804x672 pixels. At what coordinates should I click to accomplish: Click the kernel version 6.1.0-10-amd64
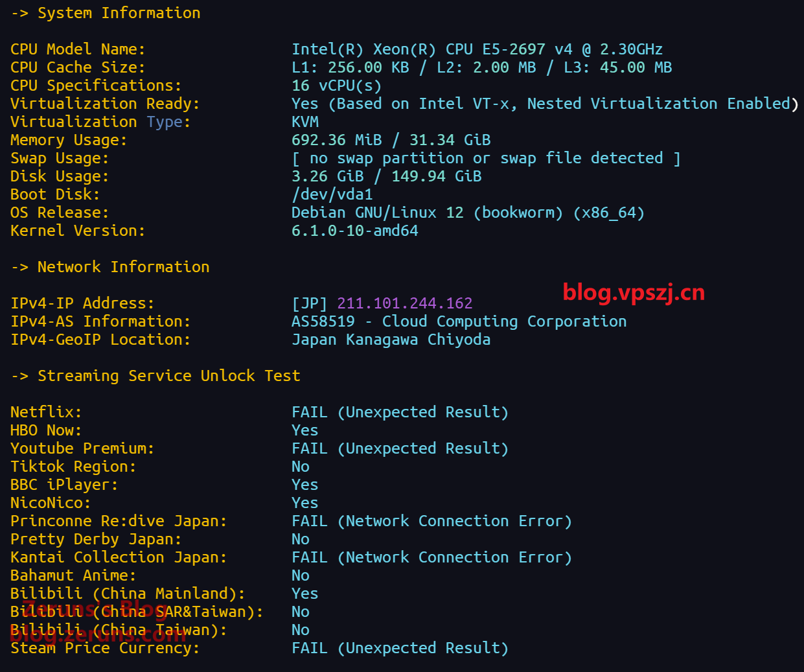click(x=354, y=231)
